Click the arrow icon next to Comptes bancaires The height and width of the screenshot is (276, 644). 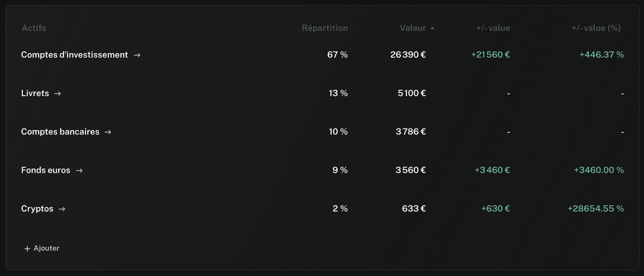click(108, 132)
